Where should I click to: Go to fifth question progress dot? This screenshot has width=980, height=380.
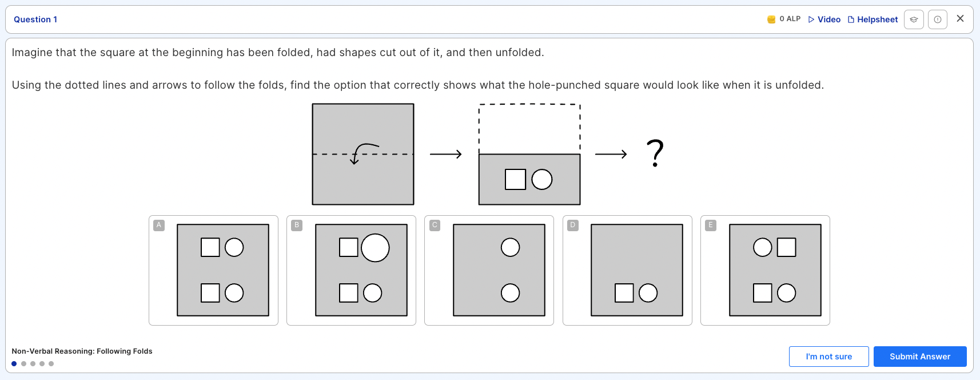[51, 363]
